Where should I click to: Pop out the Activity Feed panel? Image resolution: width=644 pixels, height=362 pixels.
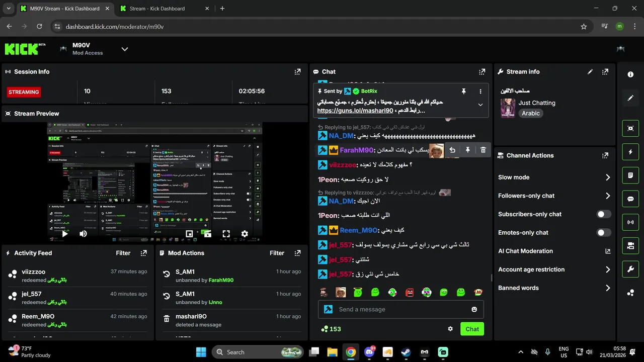click(x=144, y=253)
